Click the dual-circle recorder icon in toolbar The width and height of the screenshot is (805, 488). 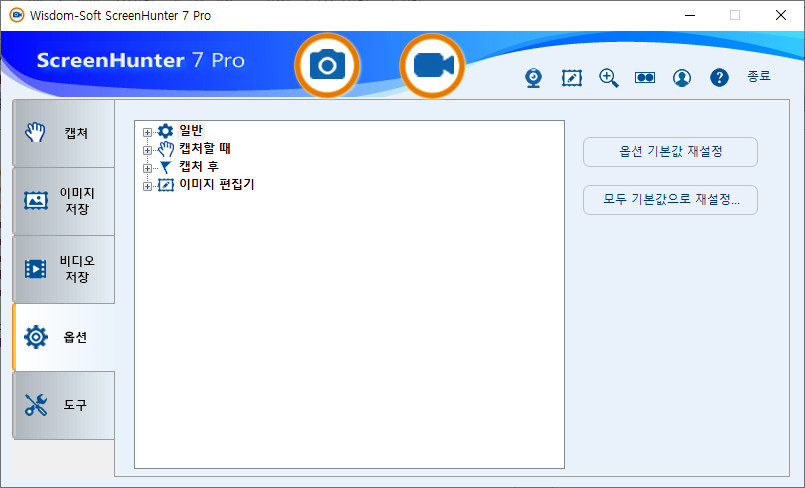point(645,77)
